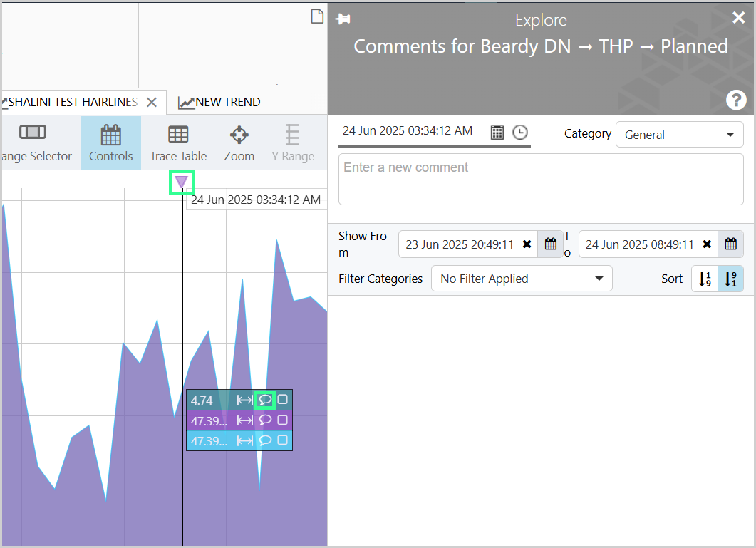
Task: Expand the Category General dropdown
Action: click(x=679, y=135)
